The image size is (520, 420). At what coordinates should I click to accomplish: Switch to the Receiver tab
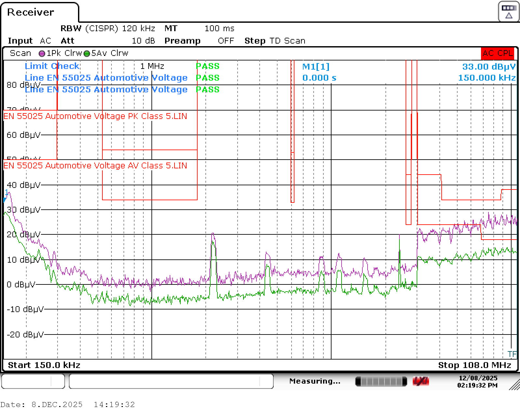(x=31, y=12)
